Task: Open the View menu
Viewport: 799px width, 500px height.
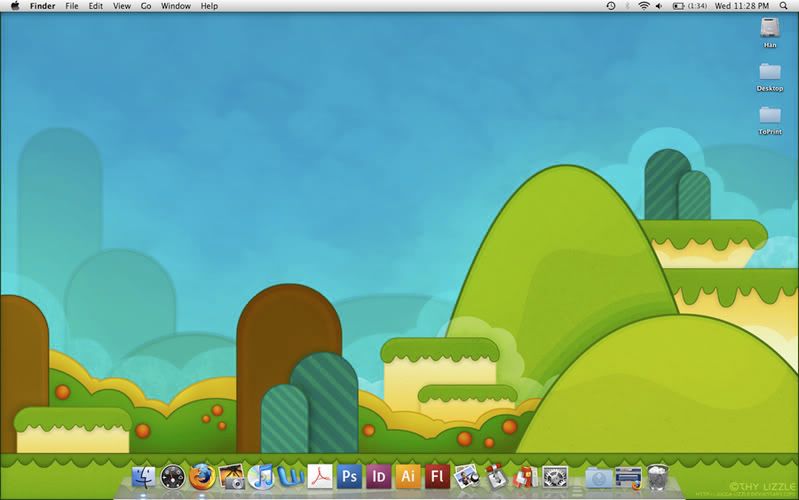Action: 122,6
